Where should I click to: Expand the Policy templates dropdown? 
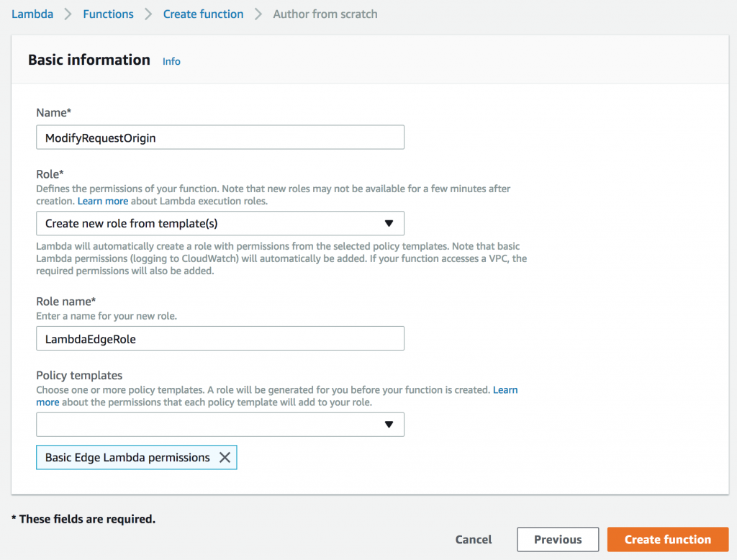pyautogui.click(x=389, y=425)
